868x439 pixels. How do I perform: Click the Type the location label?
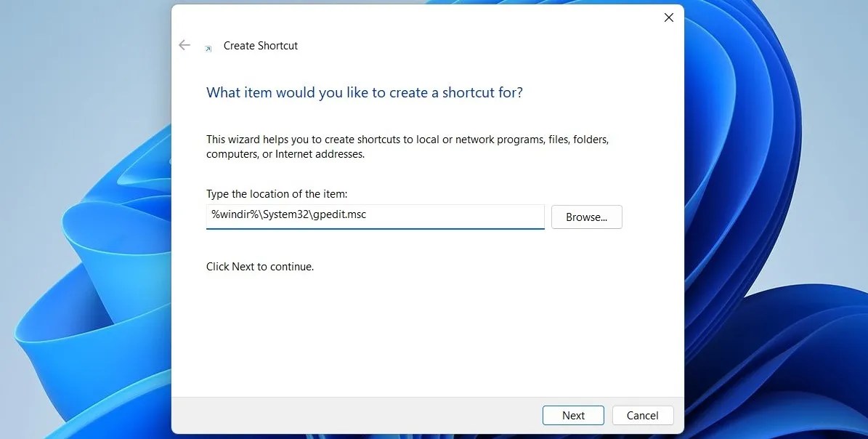tap(277, 193)
